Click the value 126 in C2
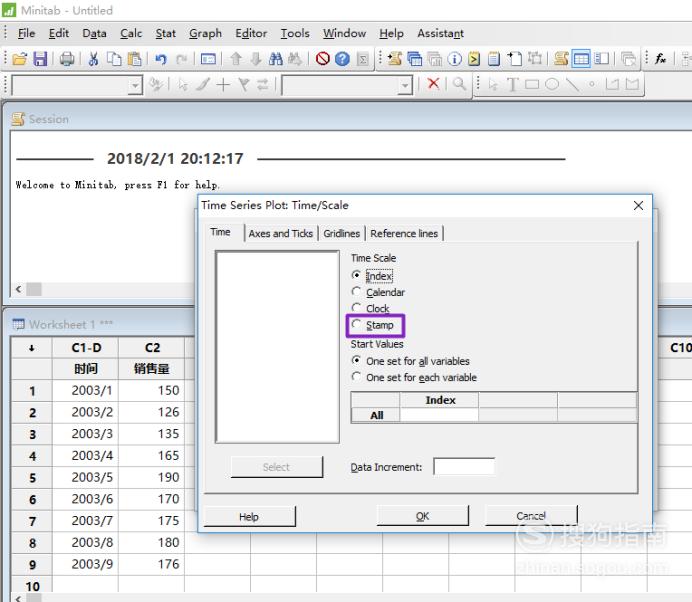This screenshot has width=692, height=602. click(152, 412)
